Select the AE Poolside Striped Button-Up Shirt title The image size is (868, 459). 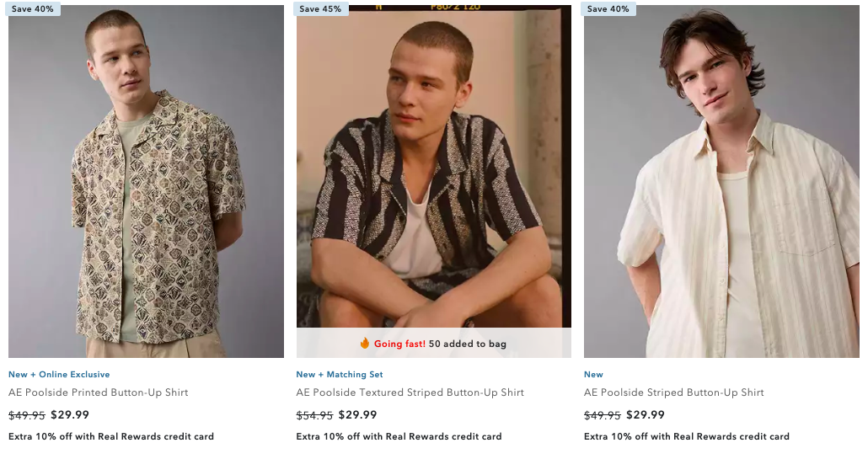tap(673, 392)
